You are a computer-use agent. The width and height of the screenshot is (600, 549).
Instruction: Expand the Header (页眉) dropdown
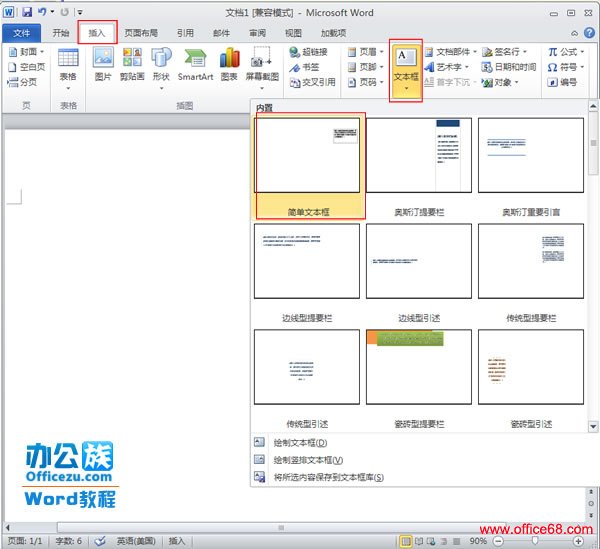coord(368,52)
